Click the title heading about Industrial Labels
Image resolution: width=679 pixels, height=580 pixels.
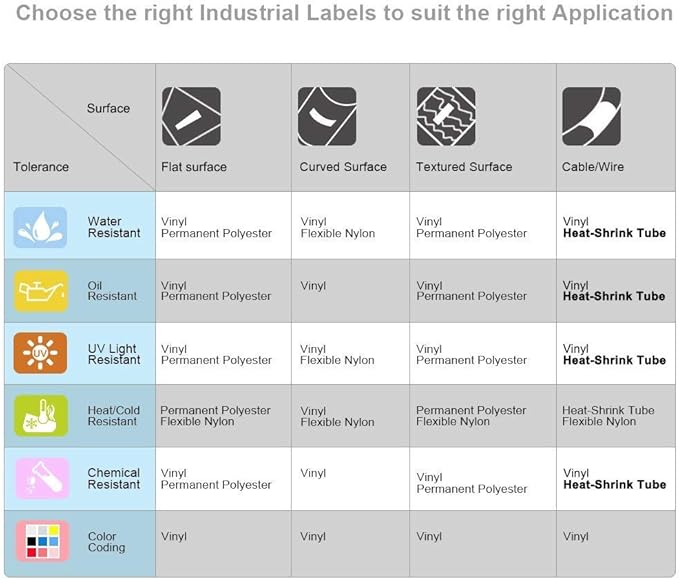click(344, 13)
